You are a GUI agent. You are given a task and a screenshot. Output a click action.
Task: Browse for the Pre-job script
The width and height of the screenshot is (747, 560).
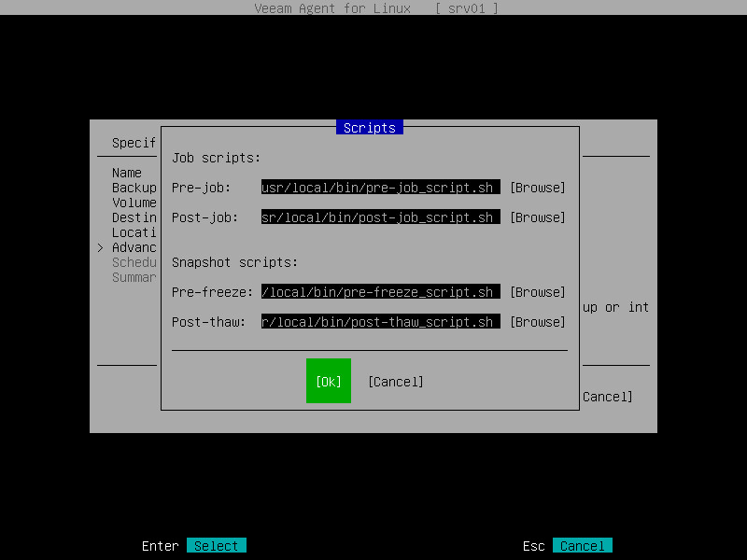538,188
